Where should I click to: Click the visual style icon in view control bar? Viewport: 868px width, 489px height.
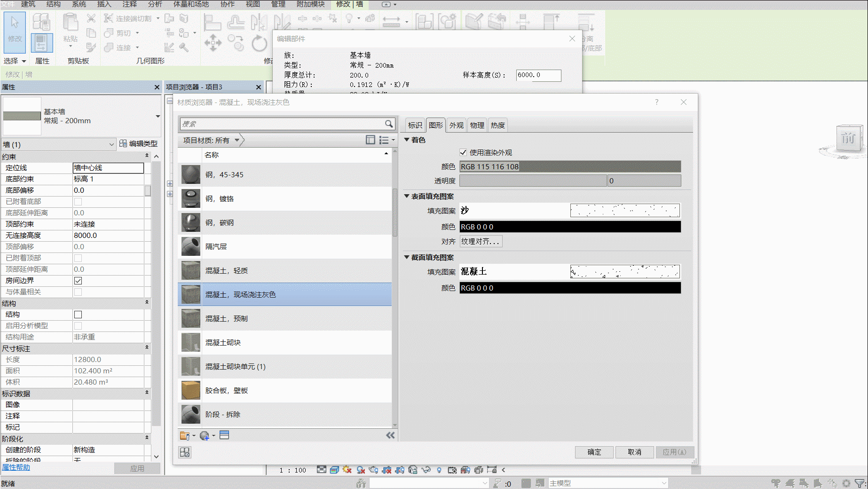(334, 470)
